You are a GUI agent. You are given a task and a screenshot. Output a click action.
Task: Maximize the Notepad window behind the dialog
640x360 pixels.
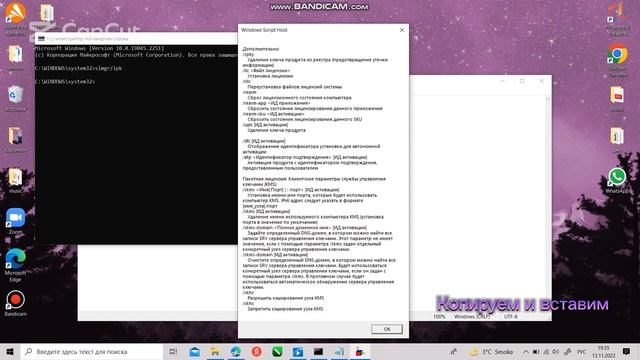[x=522, y=81]
